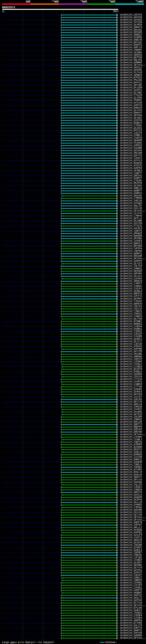The image size is (146, 644).
Task: Select hit UniRef100_B8LMY6
Action: (131, 60)
